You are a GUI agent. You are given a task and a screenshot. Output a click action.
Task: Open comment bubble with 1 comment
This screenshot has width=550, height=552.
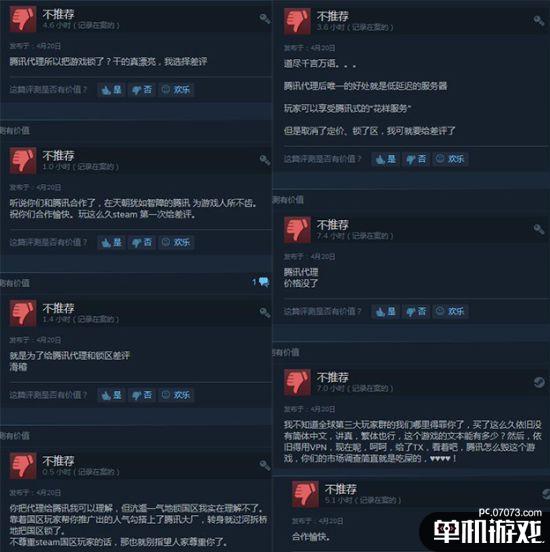pyautogui.click(x=261, y=282)
